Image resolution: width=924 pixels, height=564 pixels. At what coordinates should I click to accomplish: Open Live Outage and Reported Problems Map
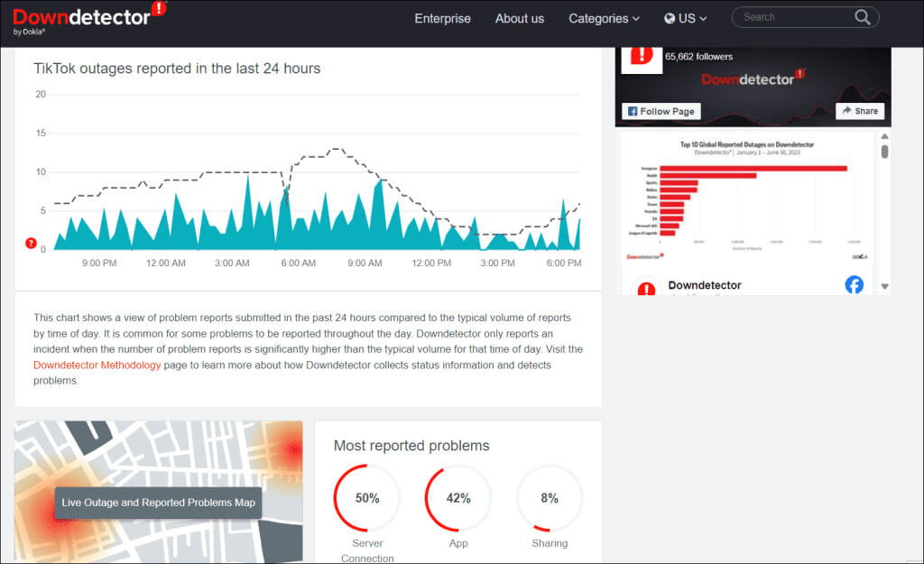click(159, 503)
